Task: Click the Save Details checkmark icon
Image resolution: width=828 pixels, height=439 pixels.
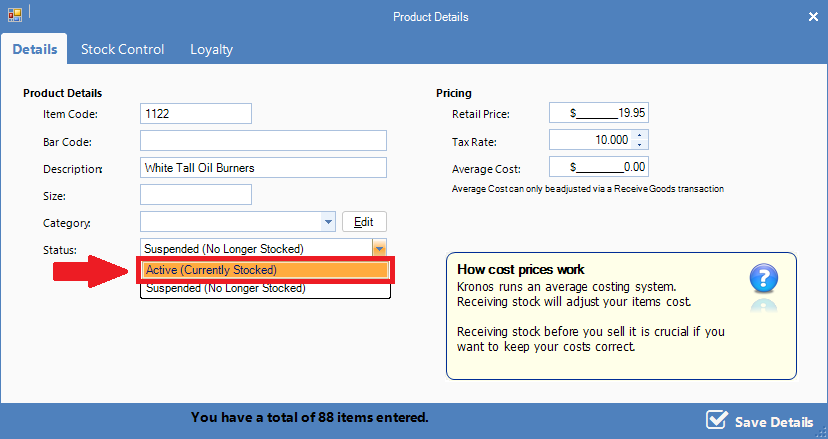Action: pos(716,420)
